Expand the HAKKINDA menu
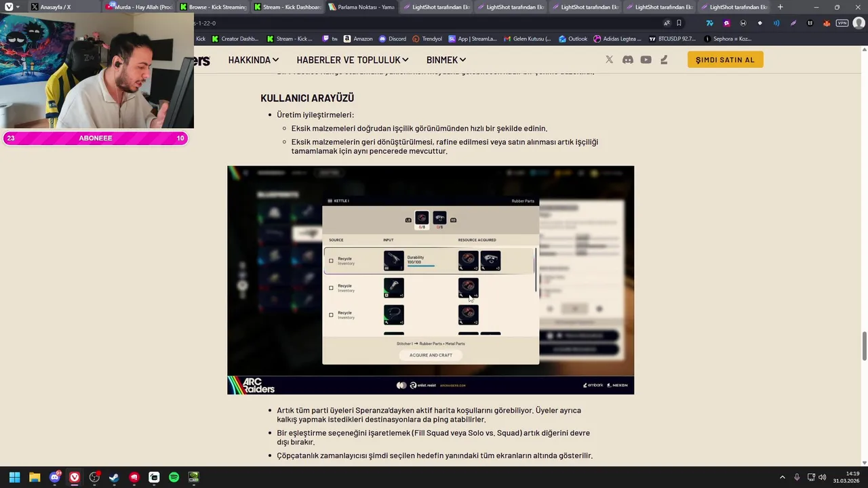This screenshot has height=488, width=868. point(253,60)
